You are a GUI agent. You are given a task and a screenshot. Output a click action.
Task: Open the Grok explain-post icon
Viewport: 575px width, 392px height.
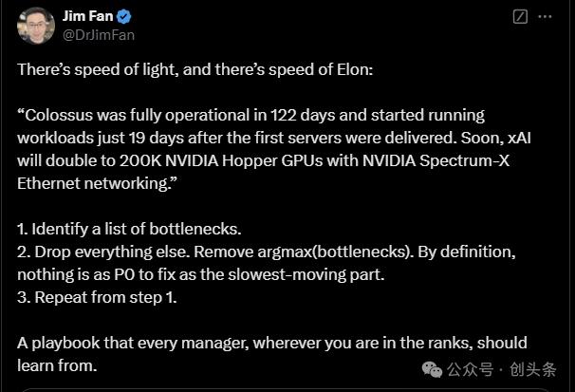(520, 17)
